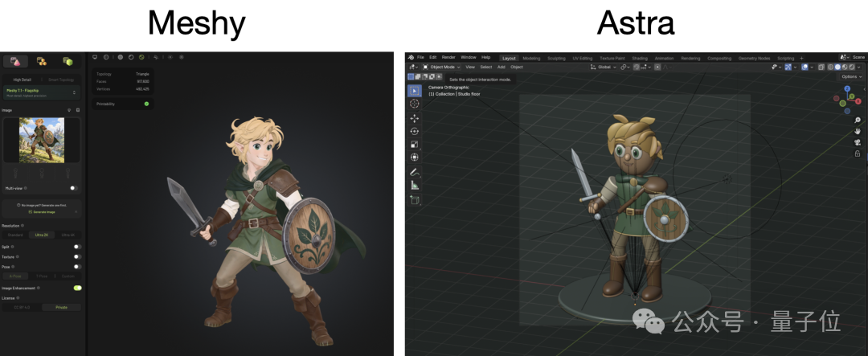The height and width of the screenshot is (356, 868).
Task: Open the Render menu in Blender
Action: coord(448,58)
